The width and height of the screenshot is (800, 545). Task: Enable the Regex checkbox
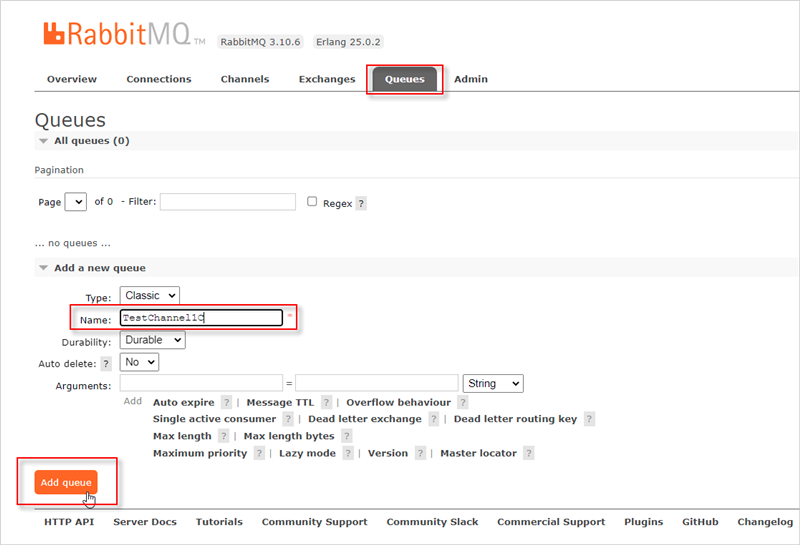tap(312, 202)
